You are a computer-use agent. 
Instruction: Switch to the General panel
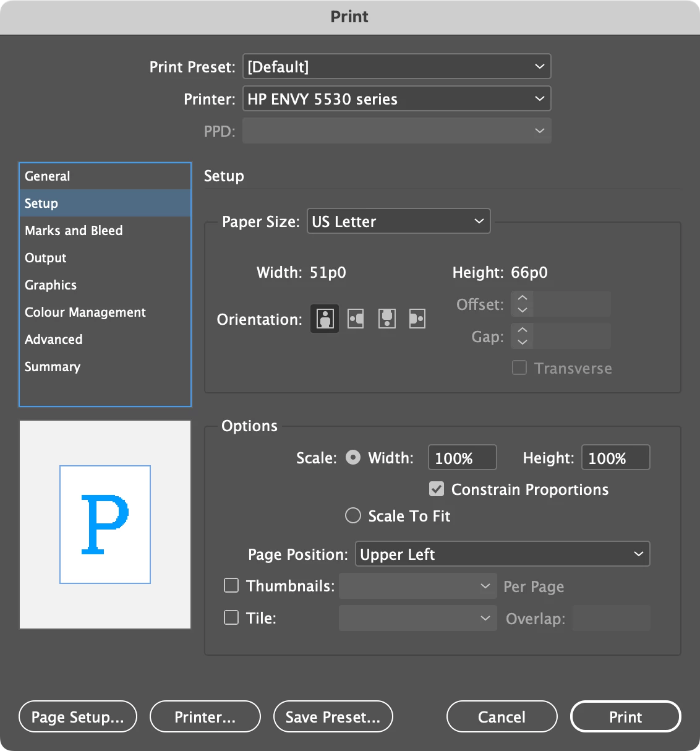[x=105, y=176]
